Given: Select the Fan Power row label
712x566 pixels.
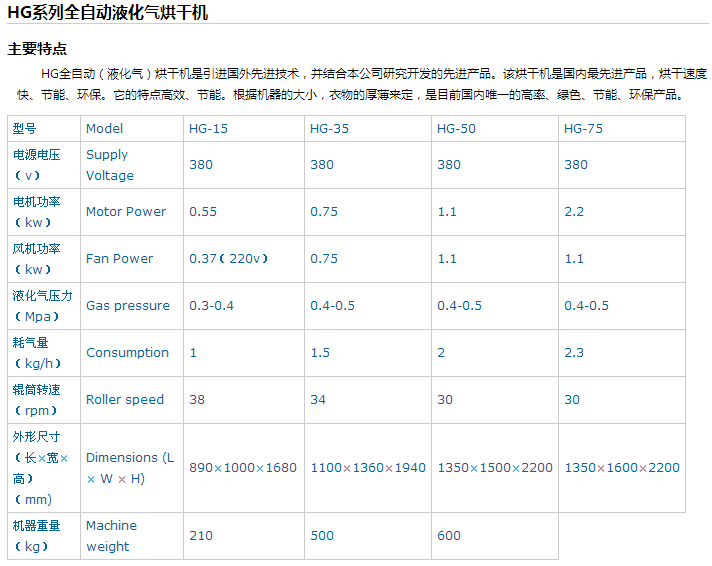Looking at the screenshot, I should pos(119,259).
